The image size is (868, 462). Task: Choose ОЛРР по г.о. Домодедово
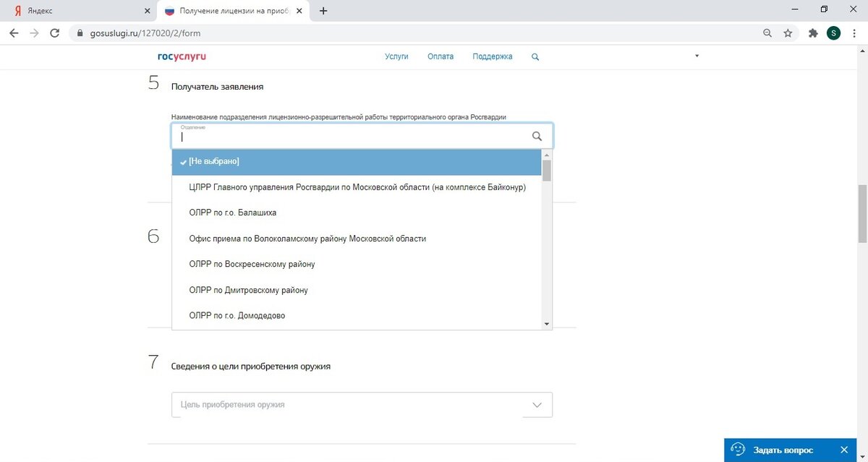pos(357,315)
